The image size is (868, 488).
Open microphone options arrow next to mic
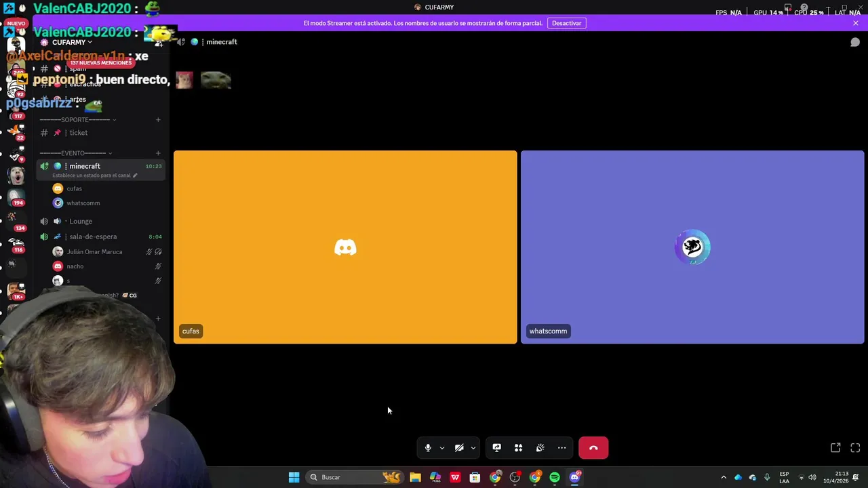(x=442, y=448)
